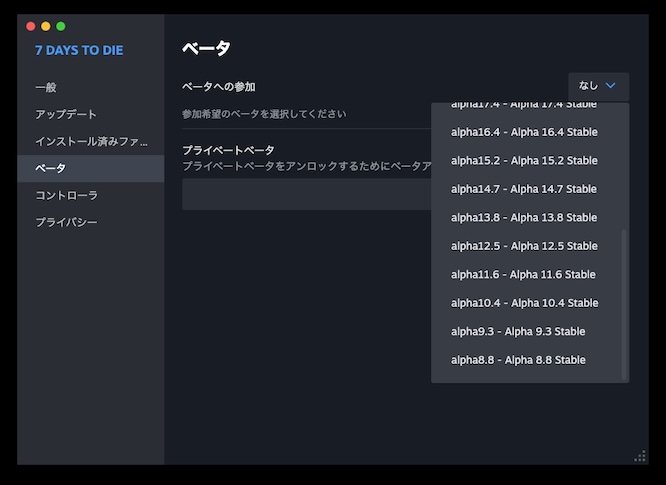Pick alpha10.4 - Alpha 10.4 Stable
The image size is (666, 485).
(524, 303)
